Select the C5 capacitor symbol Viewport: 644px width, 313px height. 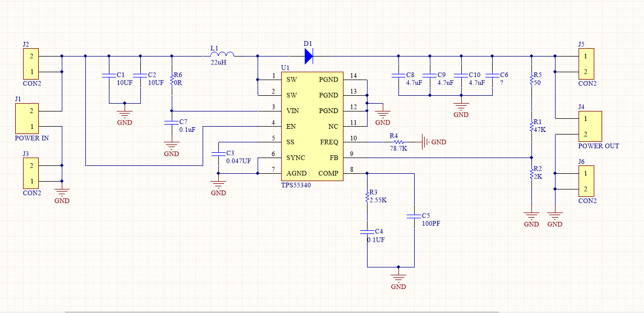tap(414, 216)
